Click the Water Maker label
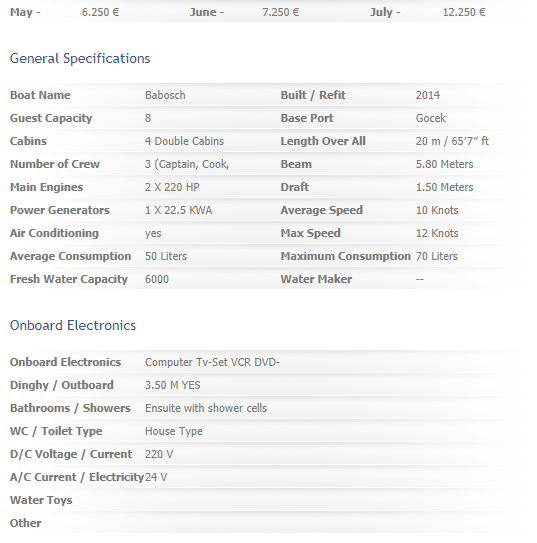This screenshot has height=543, width=537. pyautogui.click(x=316, y=279)
